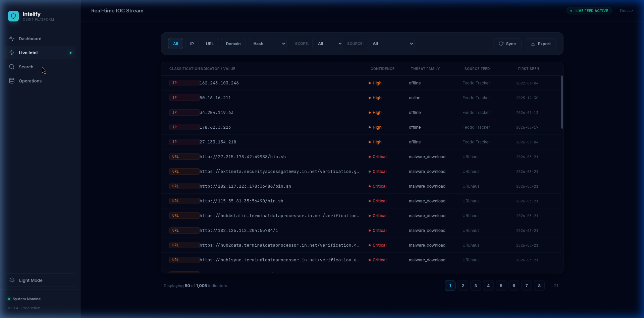
Task: Open the Hash type dropdown
Action: [x=267, y=44]
